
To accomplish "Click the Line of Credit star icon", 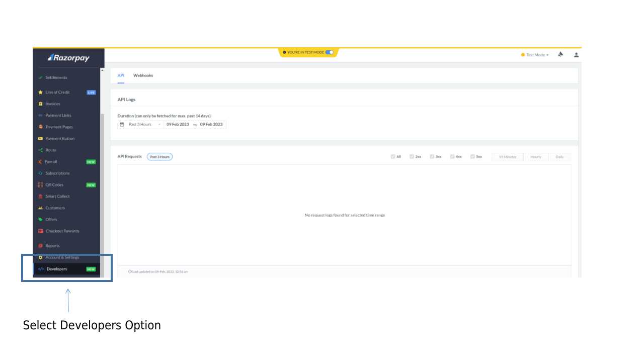I will (40, 92).
